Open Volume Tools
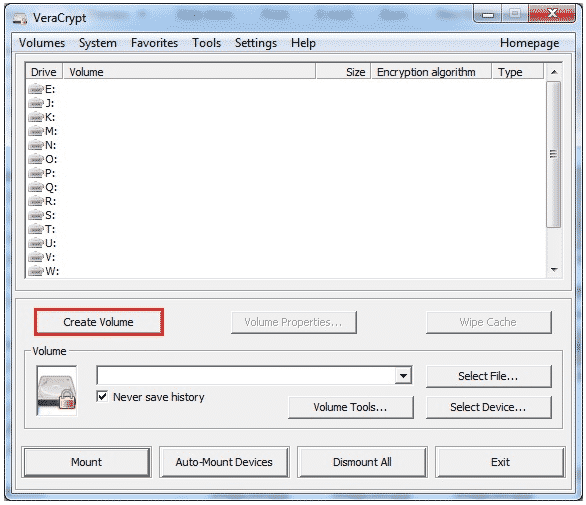The height and width of the screenshot is (505, 586). coord(351,407)
